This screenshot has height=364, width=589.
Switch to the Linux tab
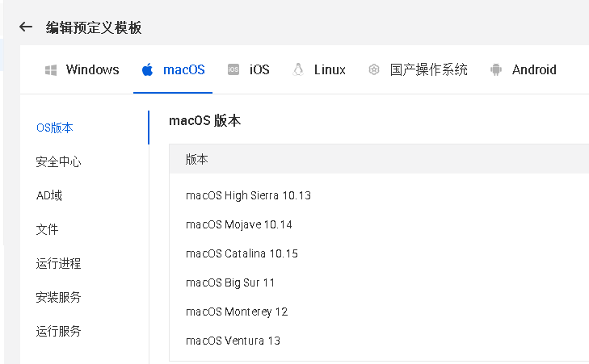[x=330, y=70]
